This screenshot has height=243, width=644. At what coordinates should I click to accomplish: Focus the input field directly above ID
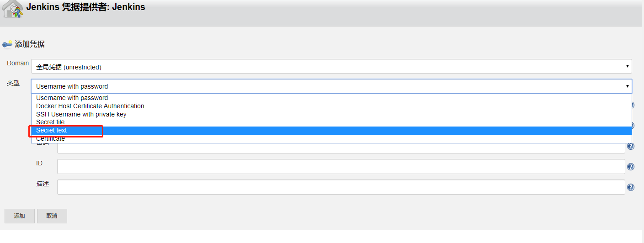tap(341, 148)
